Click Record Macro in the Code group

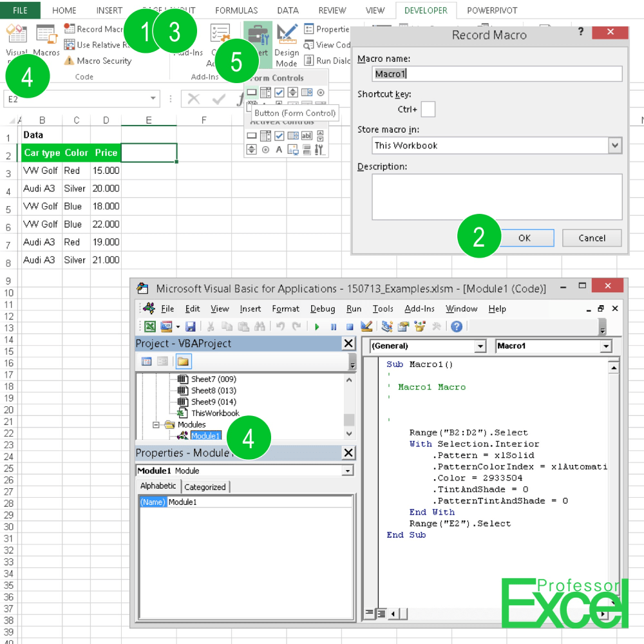[93, 29]
